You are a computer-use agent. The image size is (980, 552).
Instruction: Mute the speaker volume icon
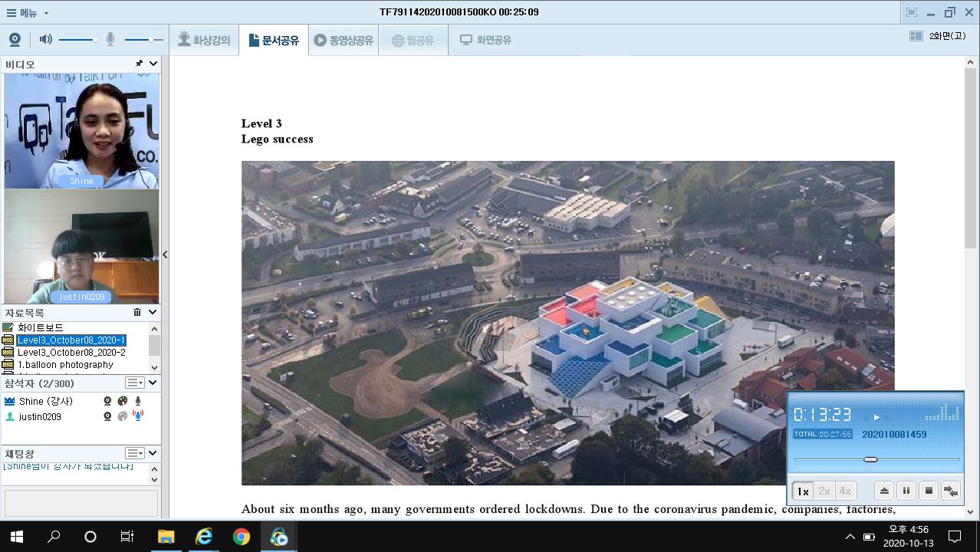[x=46, y=40]
